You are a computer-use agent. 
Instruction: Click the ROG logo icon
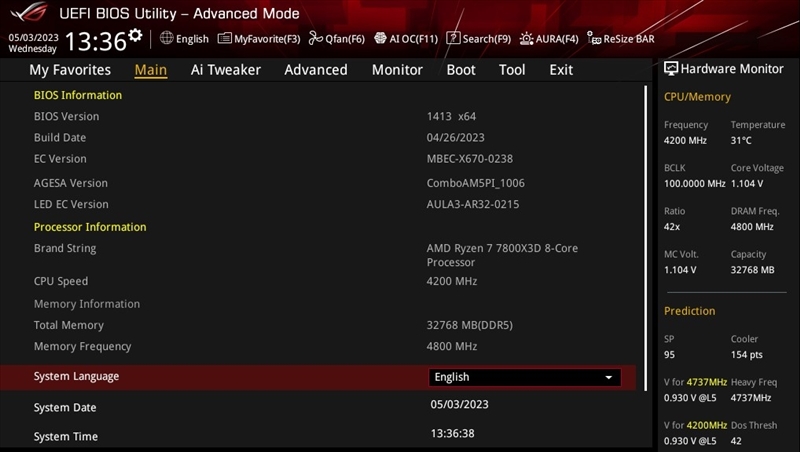[29, 12]
